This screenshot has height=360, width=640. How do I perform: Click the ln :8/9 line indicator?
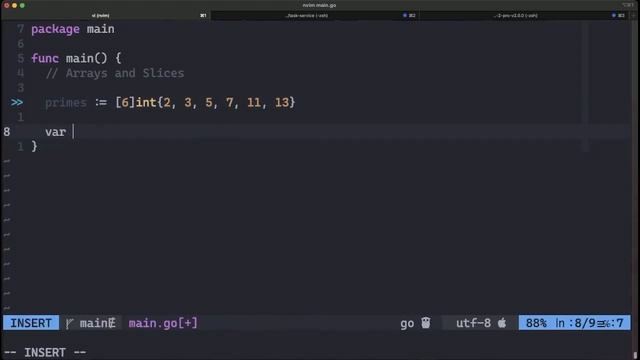[x=575, y=323]
